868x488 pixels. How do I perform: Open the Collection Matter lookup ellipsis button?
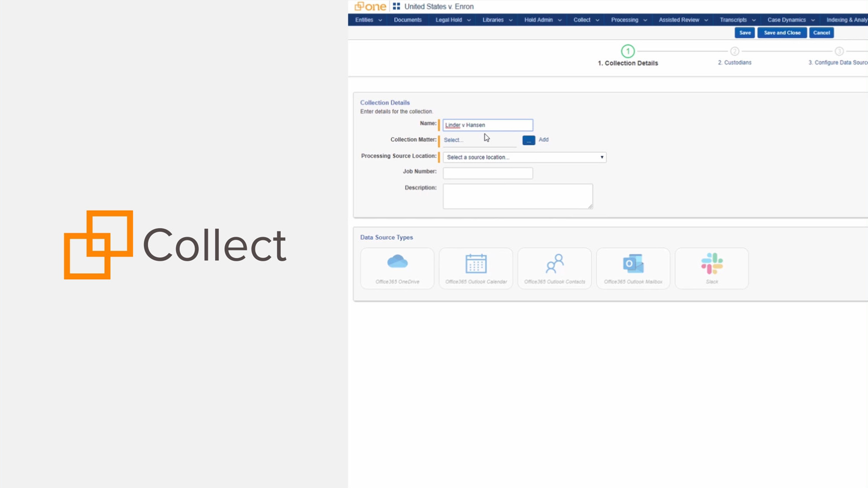pos(528,140)
